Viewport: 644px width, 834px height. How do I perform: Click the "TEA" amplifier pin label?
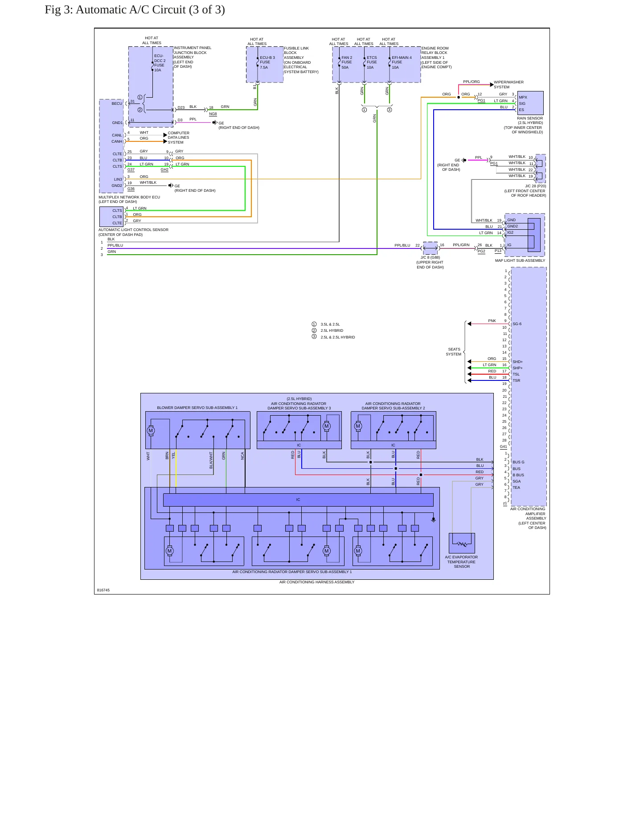516,487
